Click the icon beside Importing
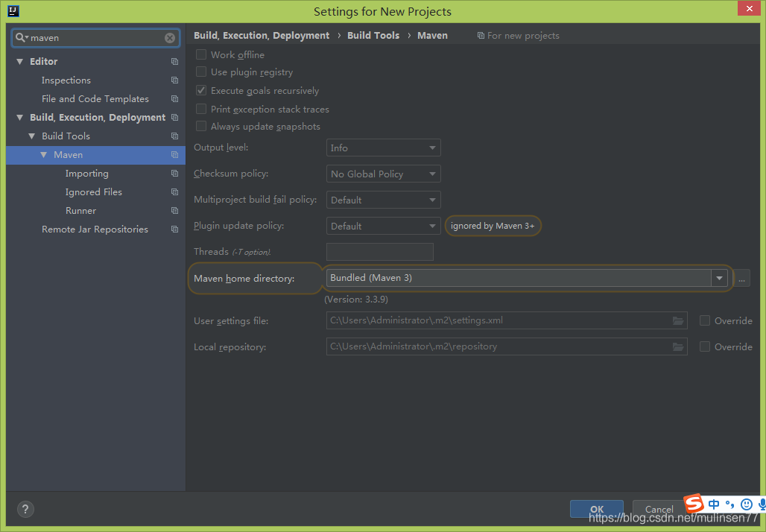 click(174, 174)
